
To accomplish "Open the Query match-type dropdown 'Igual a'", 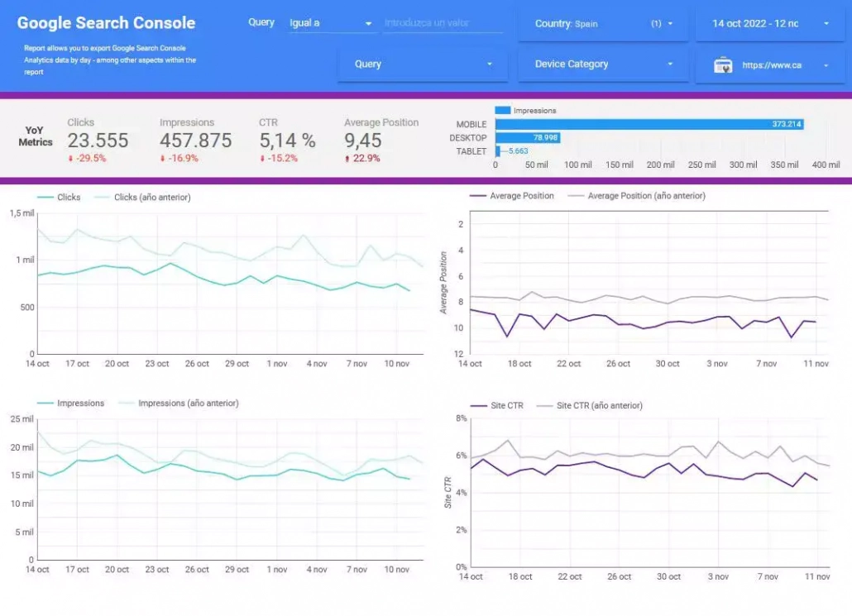I will coord(332,23).
